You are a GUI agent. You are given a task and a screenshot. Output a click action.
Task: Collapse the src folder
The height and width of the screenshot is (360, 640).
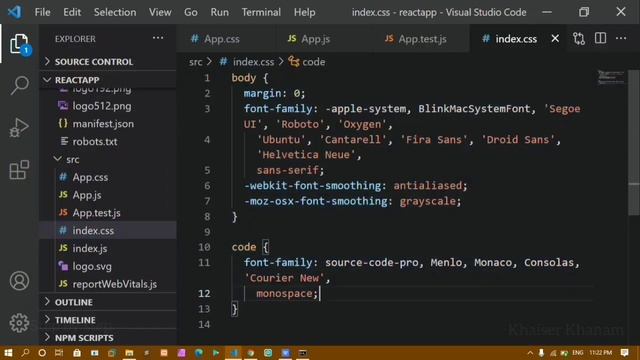[x=108, y=159]
